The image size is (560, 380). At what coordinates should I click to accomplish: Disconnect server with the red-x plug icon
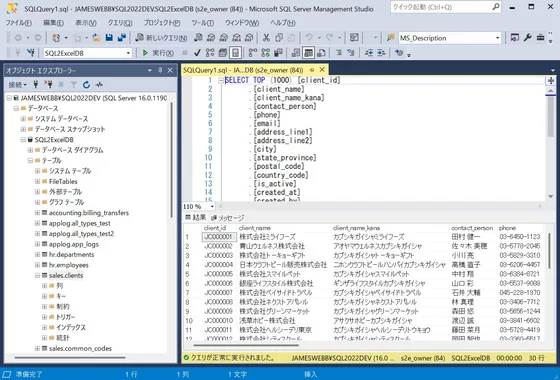pos(49,85)
